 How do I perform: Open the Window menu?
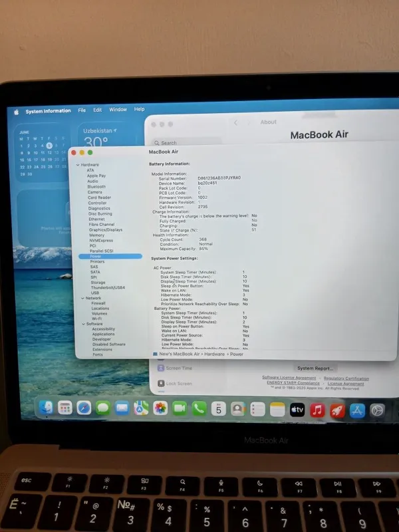(x=118, y=110)
